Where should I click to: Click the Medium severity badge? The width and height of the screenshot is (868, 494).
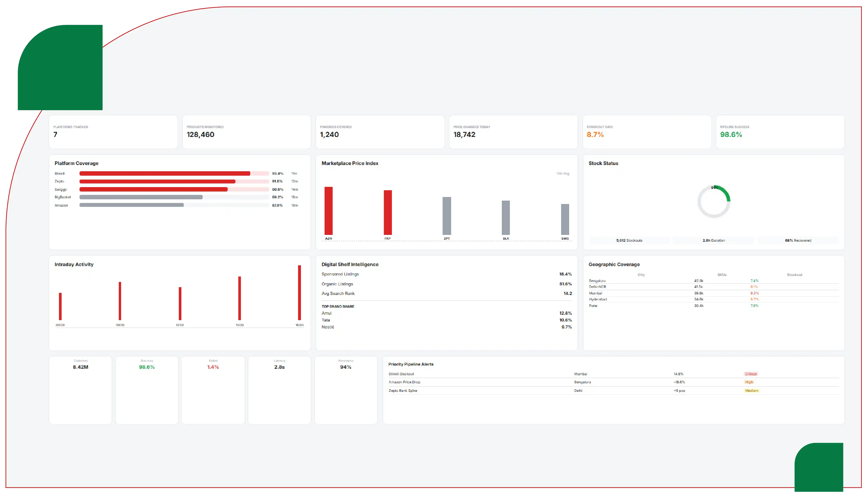click(x=751, y=391)
